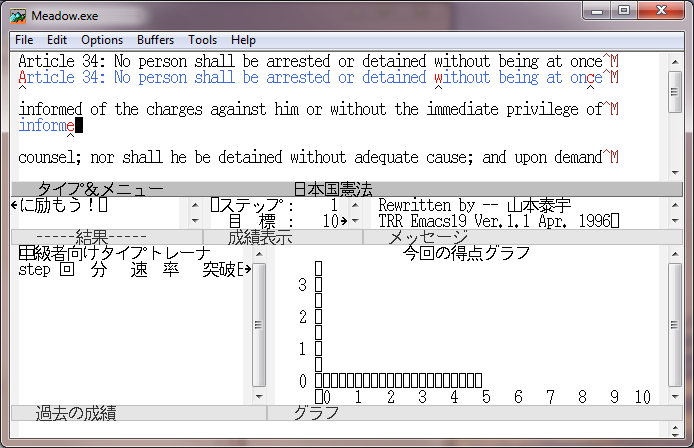Open the Tools dropdown menu
The image size is (694, 448).
point(202,40)
